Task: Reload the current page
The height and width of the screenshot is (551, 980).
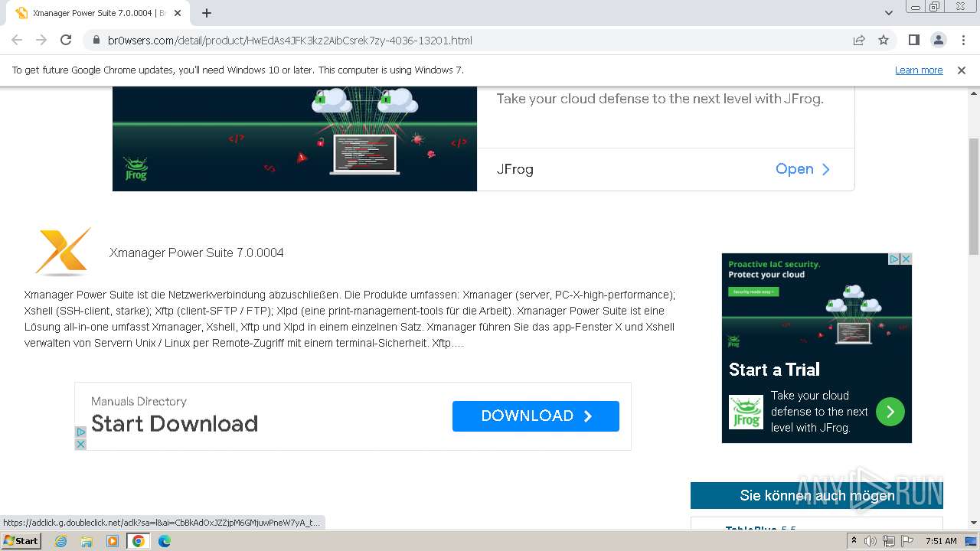Action: [x=66, y=40]
